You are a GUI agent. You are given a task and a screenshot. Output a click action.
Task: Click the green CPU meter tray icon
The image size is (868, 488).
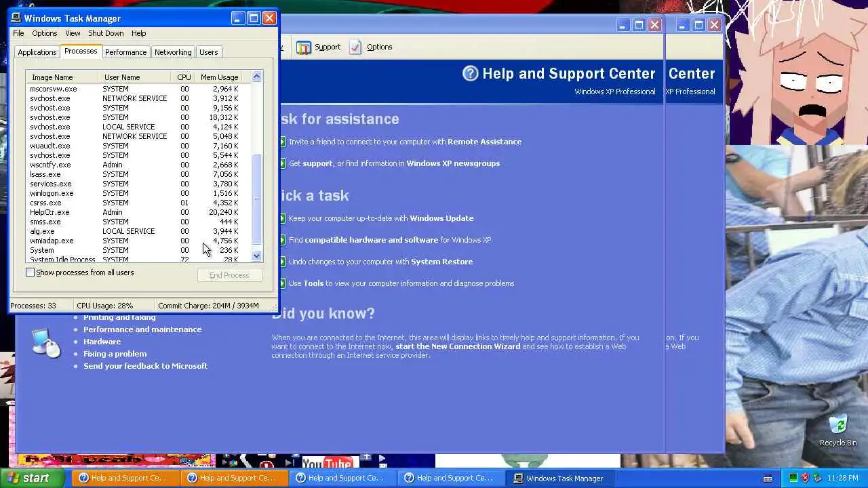(793, 478)
